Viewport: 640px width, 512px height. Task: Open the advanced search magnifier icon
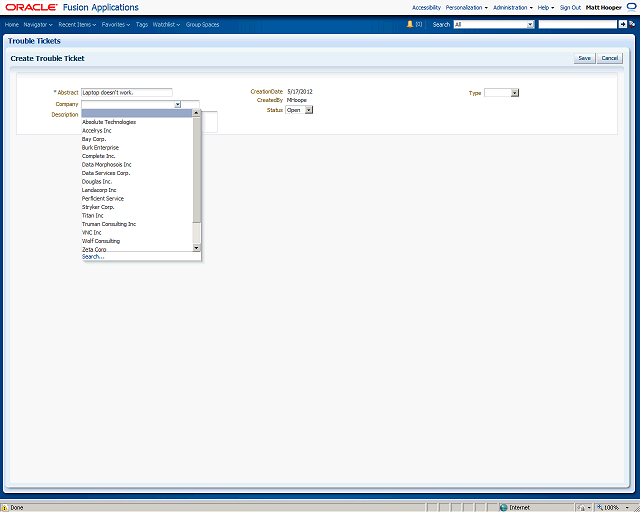[x=632, y=24]
